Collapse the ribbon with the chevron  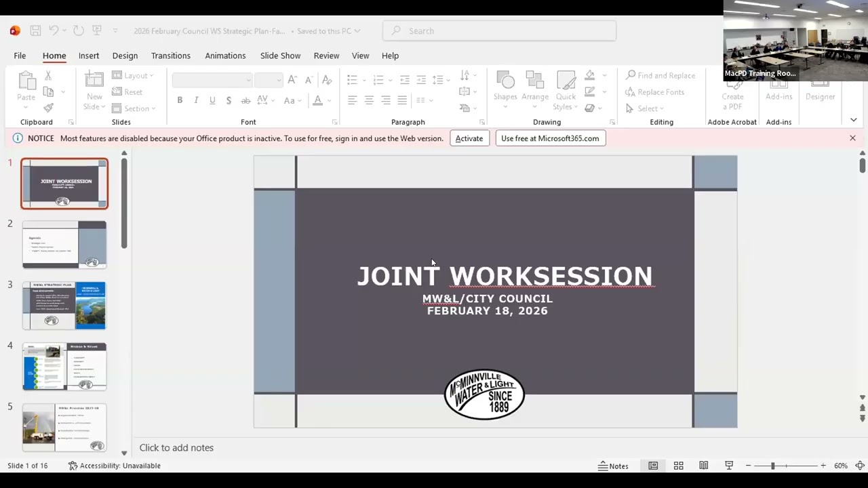pyautogui.click(x=853, y=120)
